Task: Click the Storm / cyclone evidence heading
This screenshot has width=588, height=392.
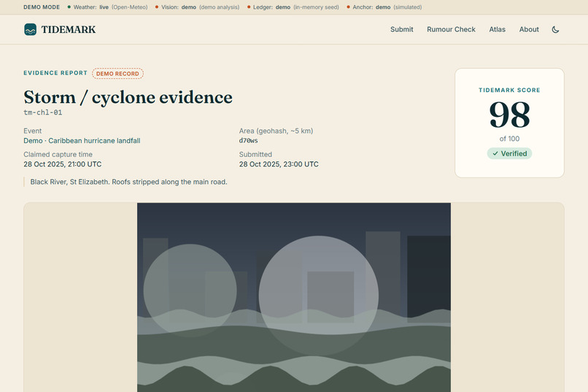Action: (x=128, y=97)
